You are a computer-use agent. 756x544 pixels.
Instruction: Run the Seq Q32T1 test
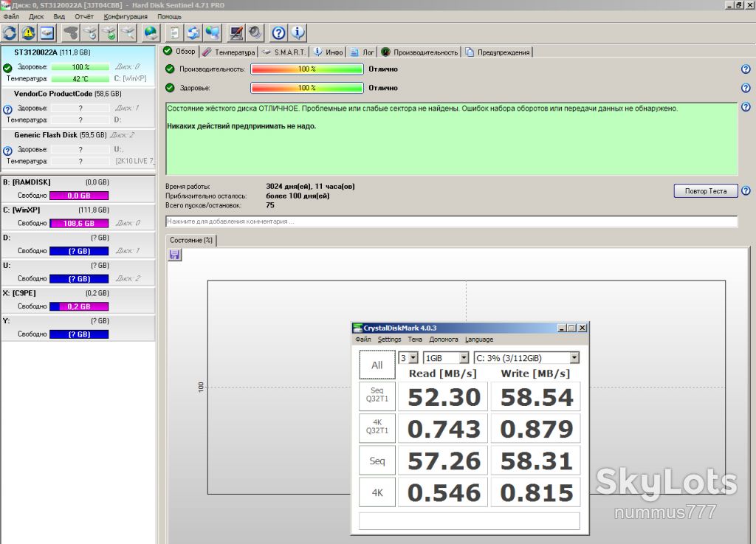click(x=377, y=396)
